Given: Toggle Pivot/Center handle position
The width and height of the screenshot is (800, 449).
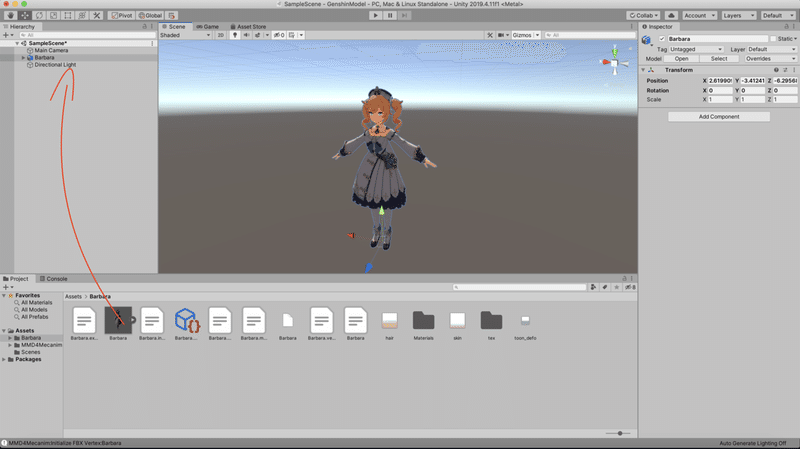Looking at the screenshot, I should pyautogui.click(x=121, y=15).
